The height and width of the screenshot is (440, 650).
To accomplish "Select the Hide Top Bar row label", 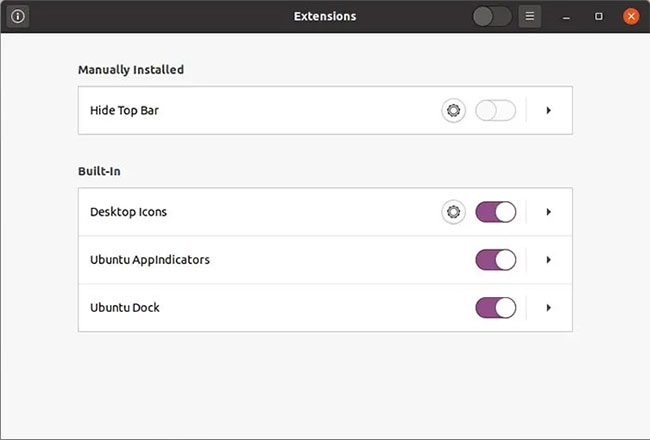I will pyautogui.click(x=124, y=110).
